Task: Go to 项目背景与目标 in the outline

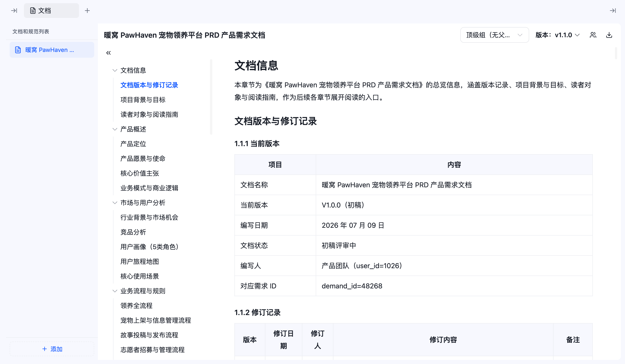Action: 143,100
